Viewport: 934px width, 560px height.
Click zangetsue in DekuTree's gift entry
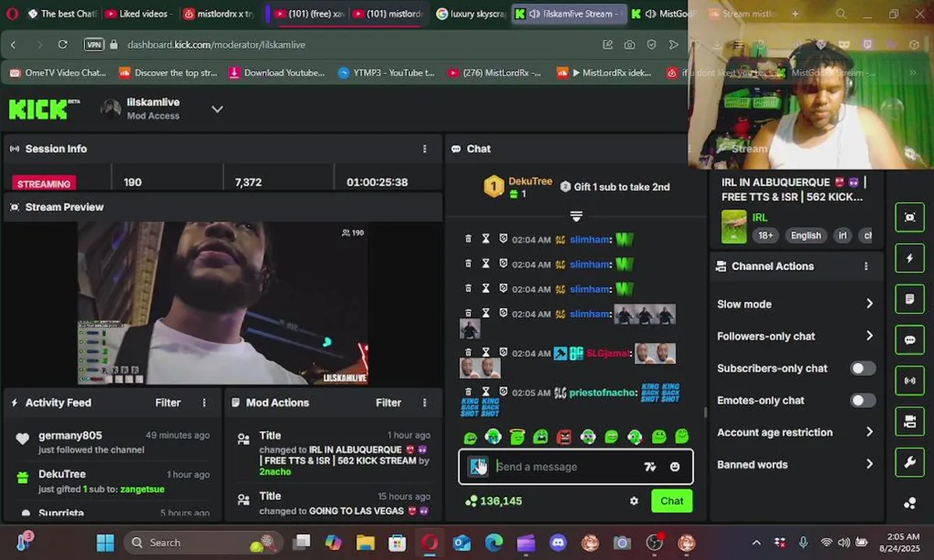[142, 489]
